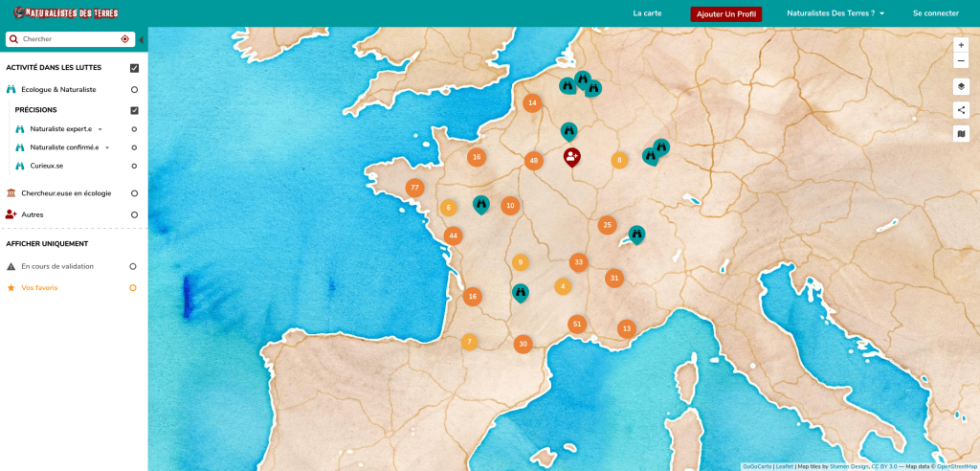
Task: Collapse the sidebar with the arrow handle
Action: pos(142,39)
